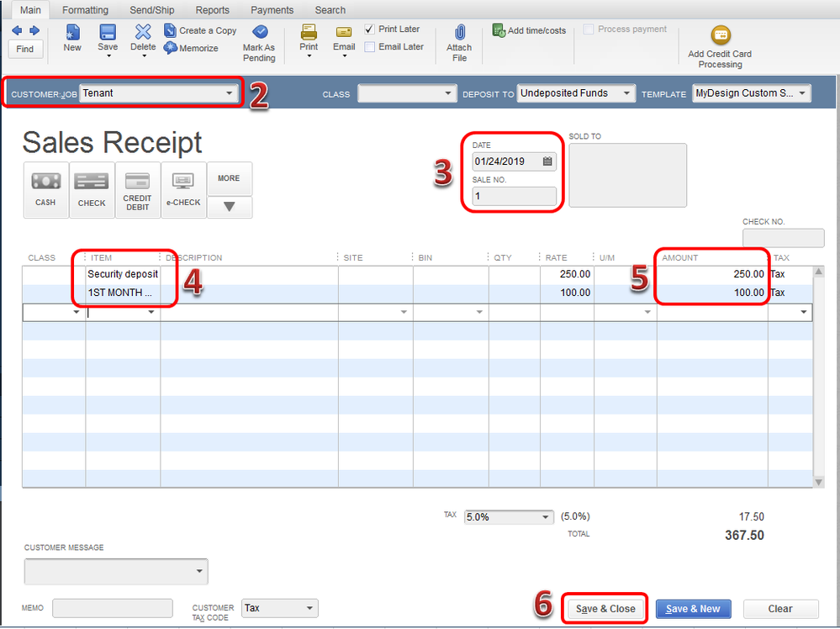Click the Clear button
This screenshot has height=629, width=840.
780,609
